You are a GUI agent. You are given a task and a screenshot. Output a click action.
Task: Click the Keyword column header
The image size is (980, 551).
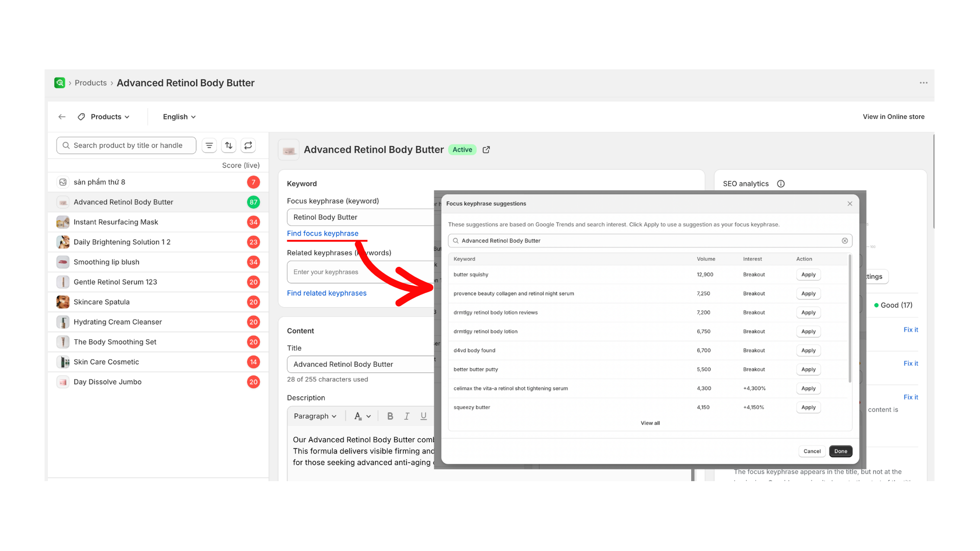click(x=464, y=259)
